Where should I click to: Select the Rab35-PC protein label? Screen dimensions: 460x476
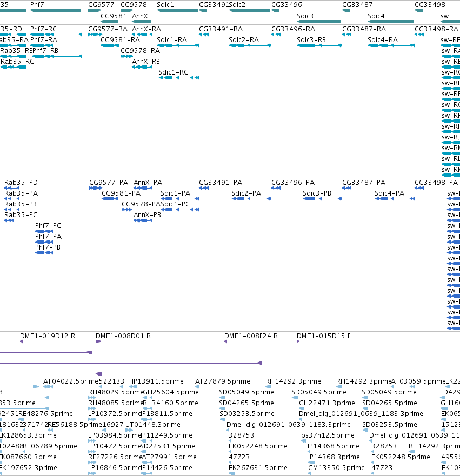tap(21, 215)
